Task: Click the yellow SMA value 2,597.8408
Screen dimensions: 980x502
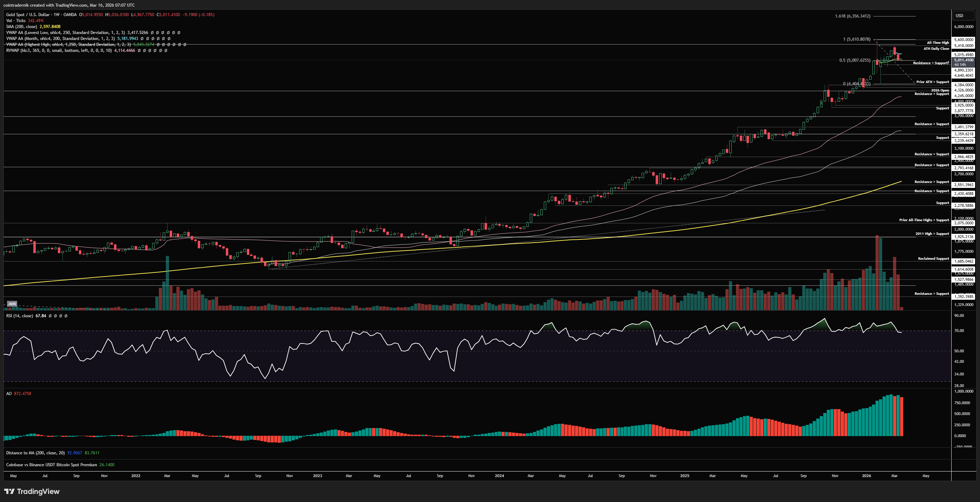Action: pyautogui.click(x=50, y=27)
